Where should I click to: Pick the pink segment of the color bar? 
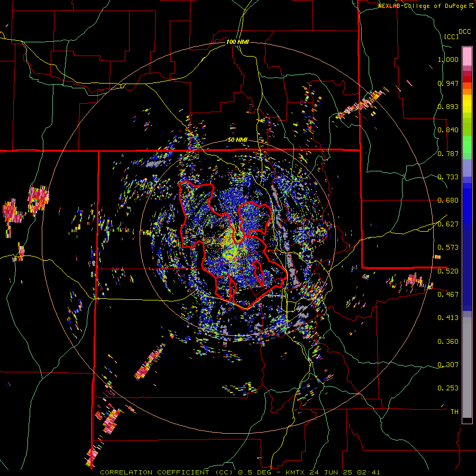point(467,56)
